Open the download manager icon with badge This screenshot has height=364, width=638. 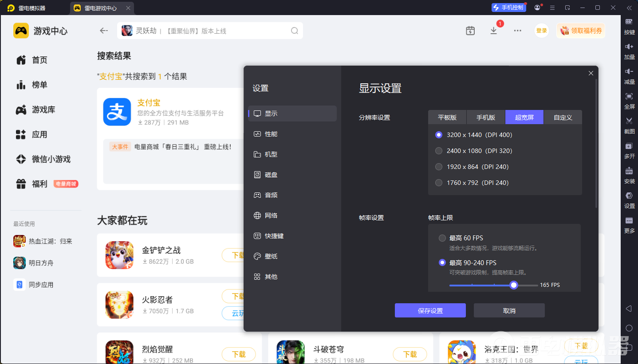tap(494, 31)
